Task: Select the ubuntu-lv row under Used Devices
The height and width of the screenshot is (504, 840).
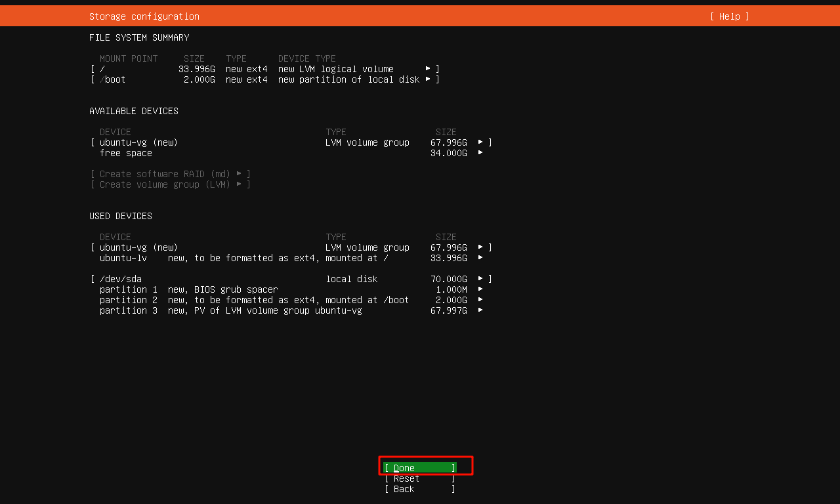Action: tap(123, 258)
